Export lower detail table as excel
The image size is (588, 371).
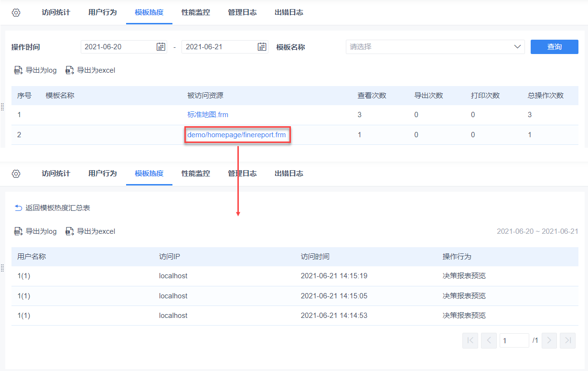[90, 231]
